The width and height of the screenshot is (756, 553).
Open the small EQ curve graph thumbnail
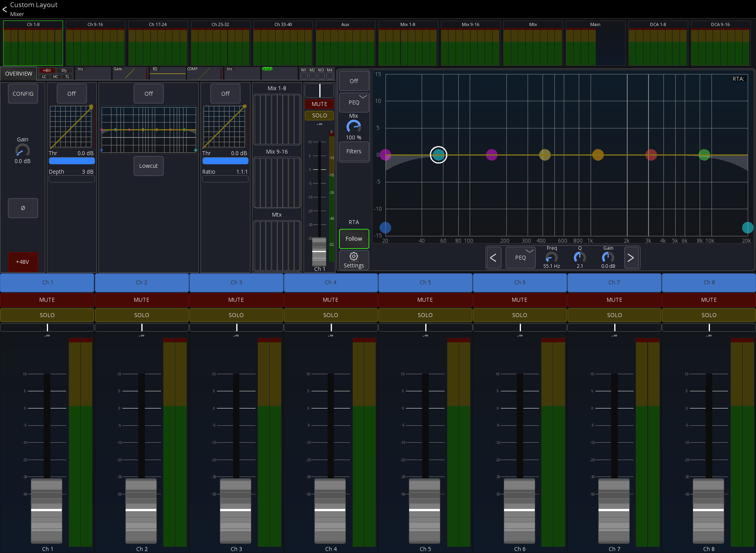[148, 130]
